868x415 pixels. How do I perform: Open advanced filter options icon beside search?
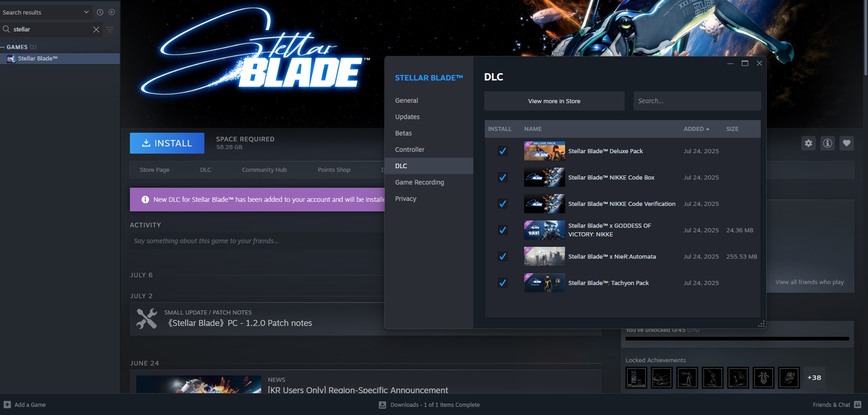110,30
